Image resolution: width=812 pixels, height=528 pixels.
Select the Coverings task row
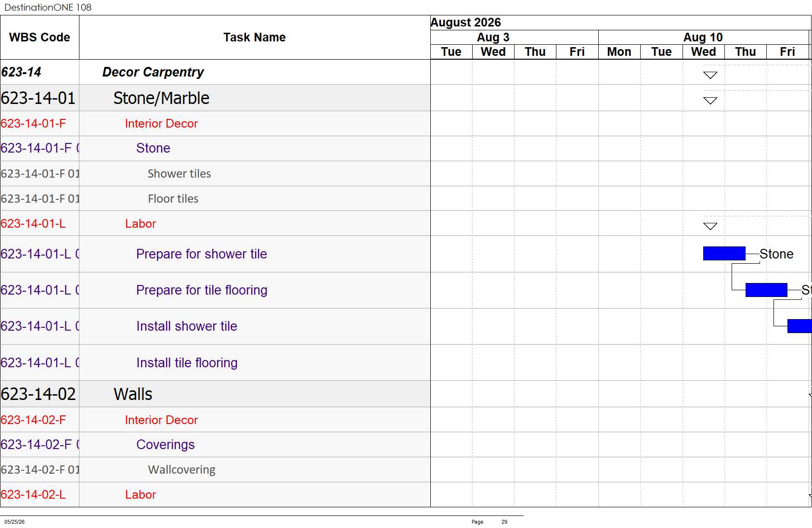215,445
